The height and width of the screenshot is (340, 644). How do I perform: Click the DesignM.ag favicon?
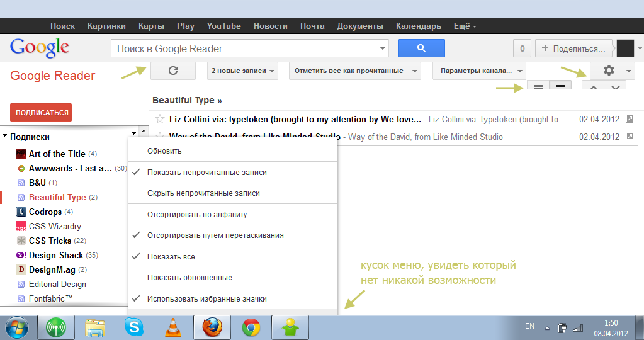click(21, 269)
